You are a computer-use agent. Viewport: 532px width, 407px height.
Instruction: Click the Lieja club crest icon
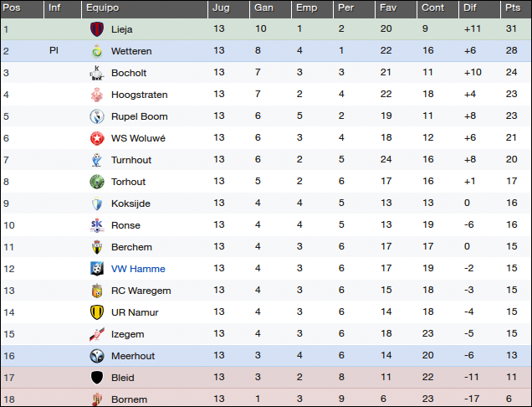97,29
